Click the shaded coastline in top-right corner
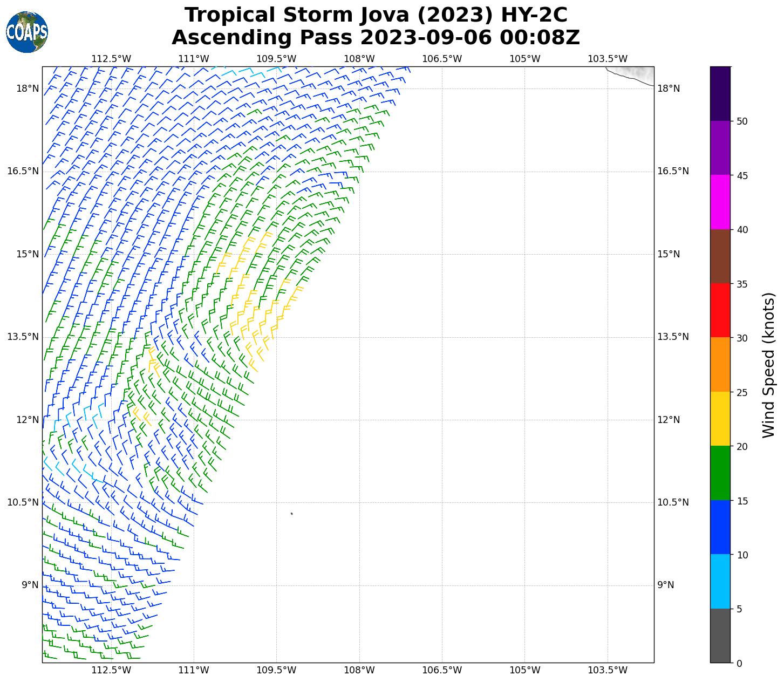This screenshot has width=784, height=682. 634,73
